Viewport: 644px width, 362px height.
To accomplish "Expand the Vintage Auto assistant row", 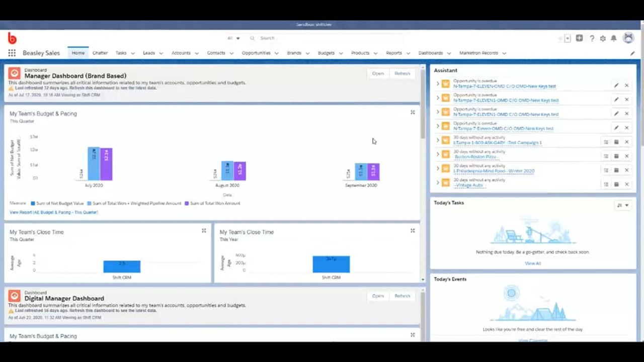I will pyautogui.click(x=438, y=183).
